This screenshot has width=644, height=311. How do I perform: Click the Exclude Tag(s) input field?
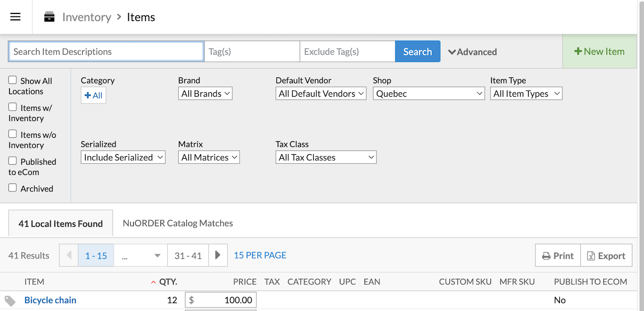coord(348,51)
